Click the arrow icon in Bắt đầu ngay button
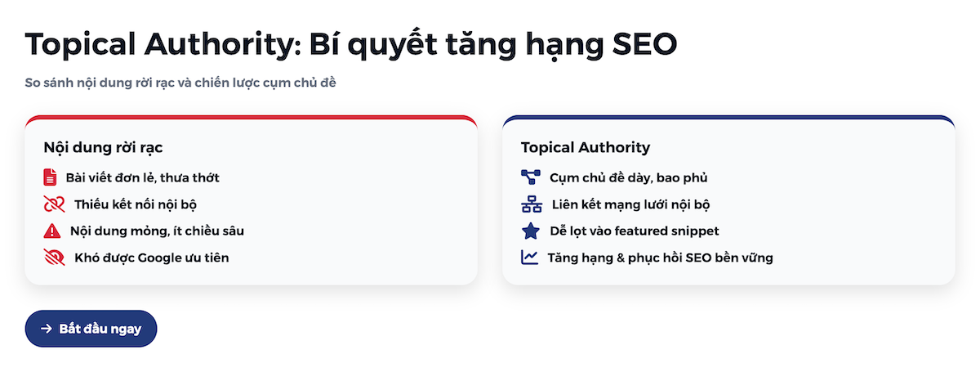 point(47,329)
